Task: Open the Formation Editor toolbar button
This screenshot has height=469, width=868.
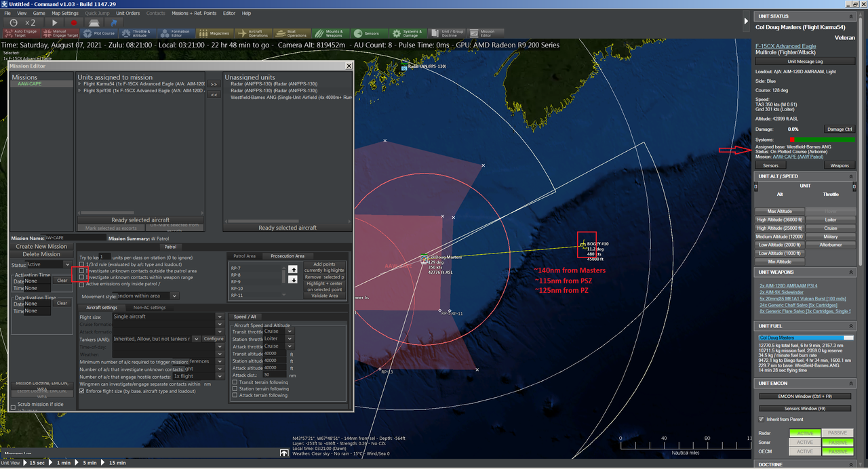Action: click(176, 33)
